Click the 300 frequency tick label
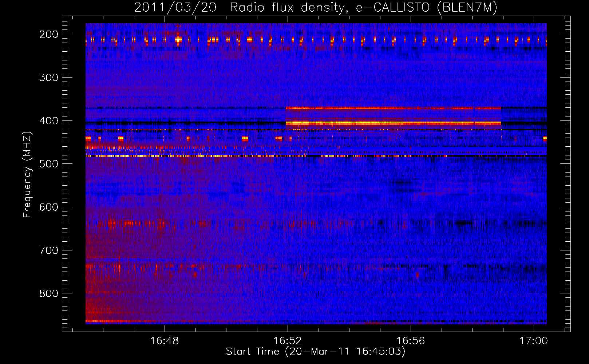The image size is (589, 364). [x=48, y=78]
